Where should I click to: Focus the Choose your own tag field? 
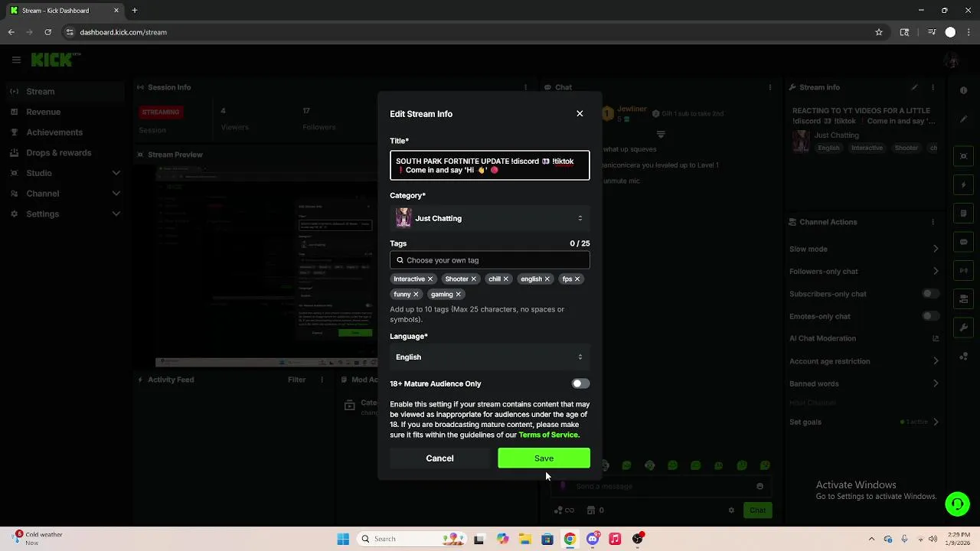pyautogui.click(x=490, y=260)
